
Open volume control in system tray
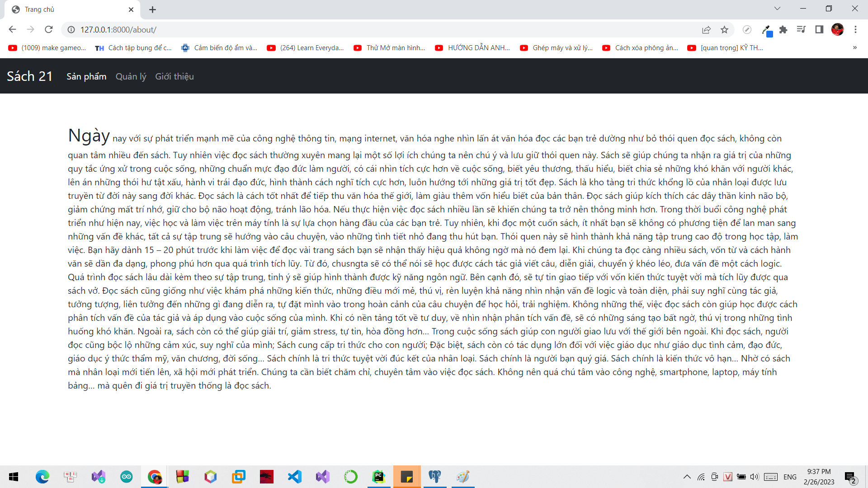point(754,477)
